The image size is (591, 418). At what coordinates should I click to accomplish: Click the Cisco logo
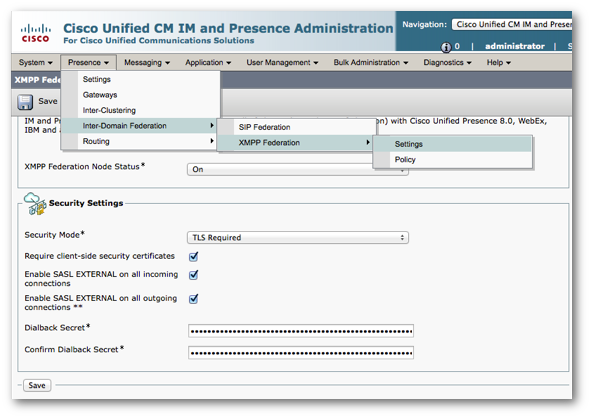click(35, 34)
